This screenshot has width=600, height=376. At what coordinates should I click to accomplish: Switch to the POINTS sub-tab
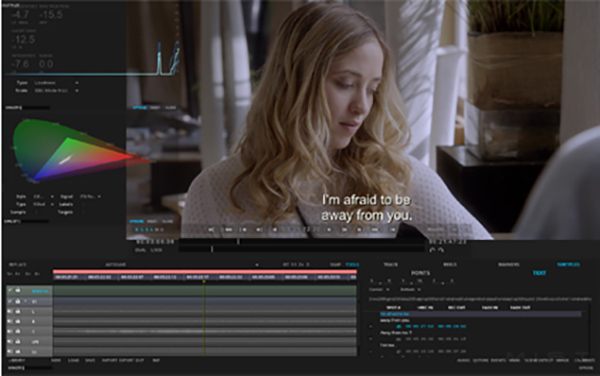point(421,273)
